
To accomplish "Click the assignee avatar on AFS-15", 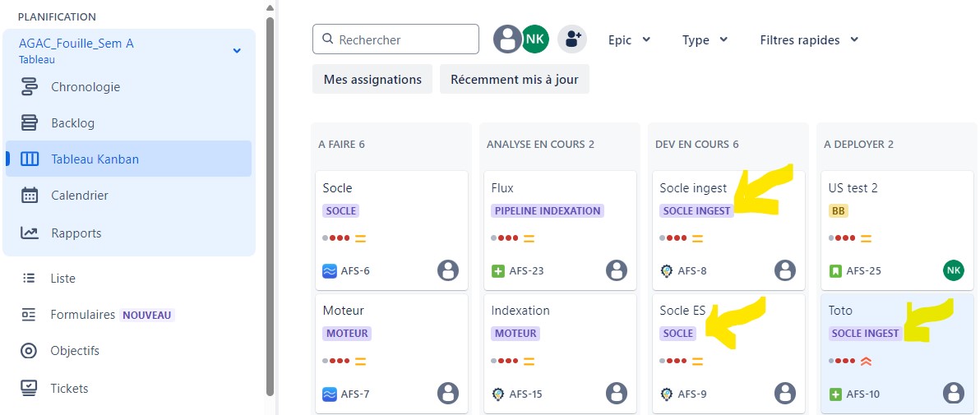I will pos(617,393).
